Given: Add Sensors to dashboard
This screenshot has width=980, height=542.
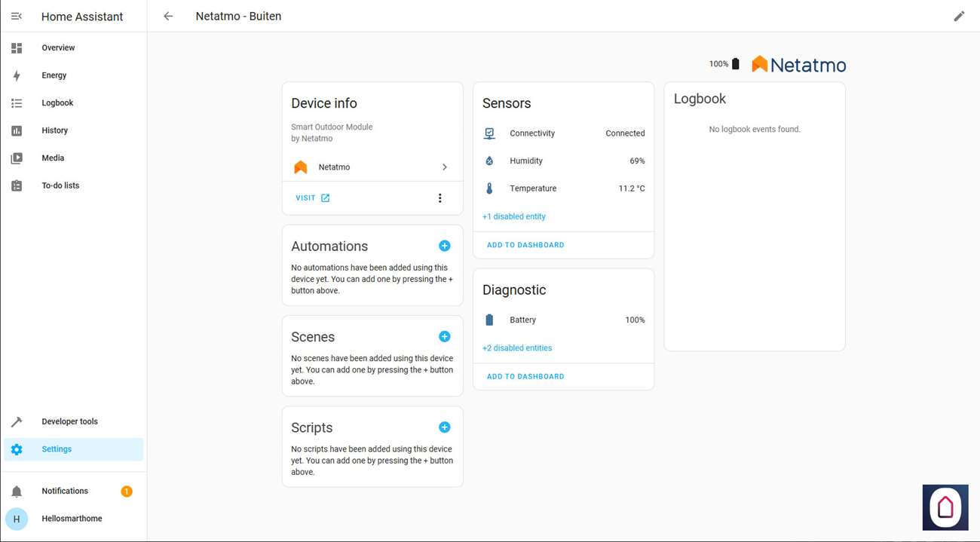Looking at the screenshot, I should (525, 245).
